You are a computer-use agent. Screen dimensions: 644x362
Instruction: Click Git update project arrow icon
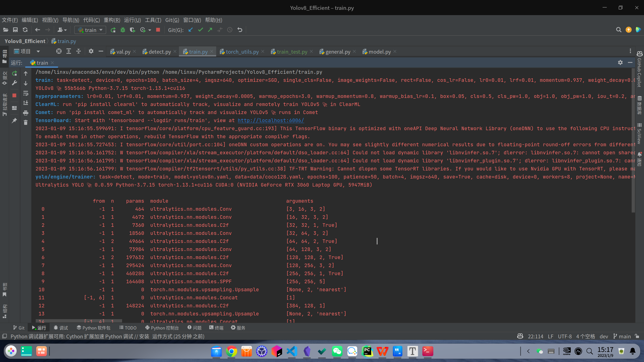[x=191, y=30]
